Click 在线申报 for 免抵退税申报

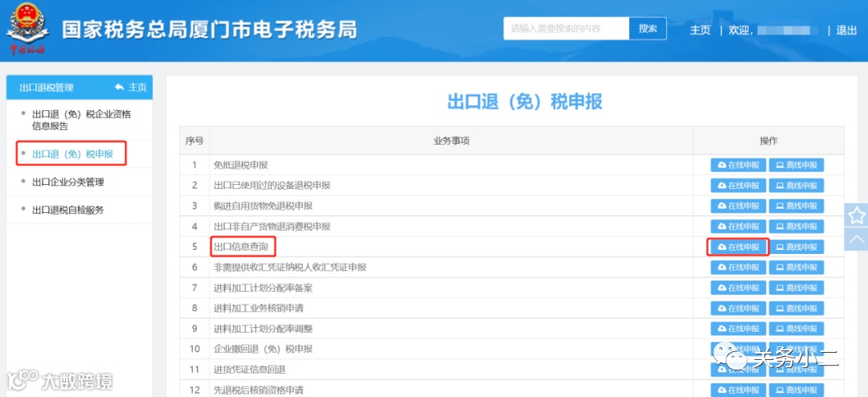pyautogui.click(x=739, y=165)
